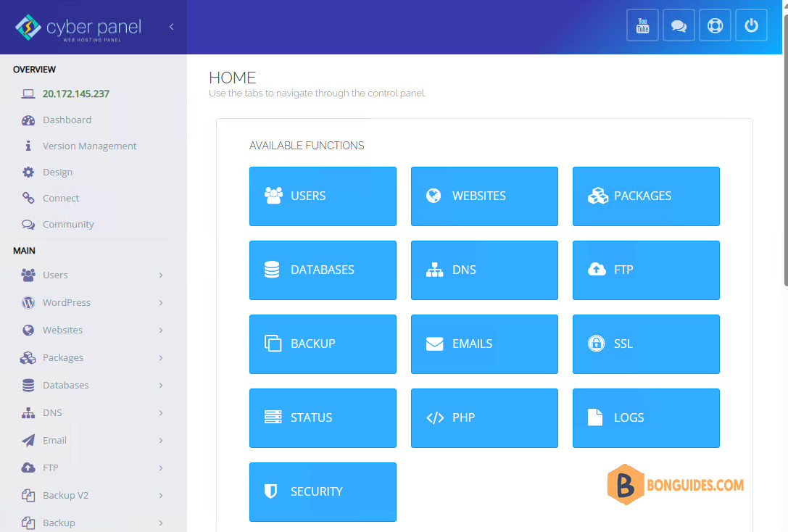
Task: Open the DATABASES function tile
Action: point(323,270)
